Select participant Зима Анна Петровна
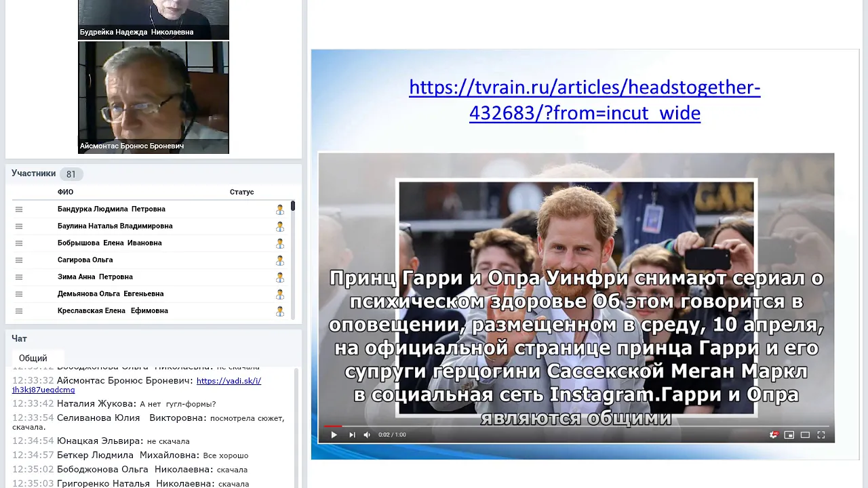Screen dimensions: 868x488 point(95,277)
